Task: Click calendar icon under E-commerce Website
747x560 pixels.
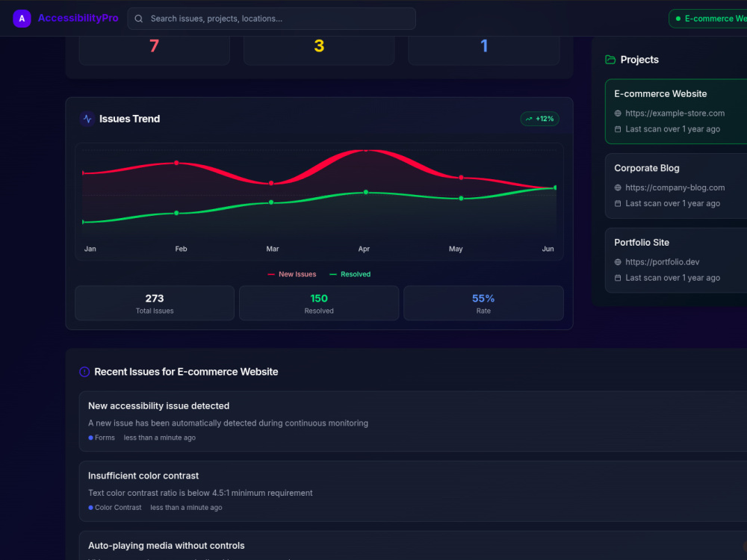Action: pos(618,129)
